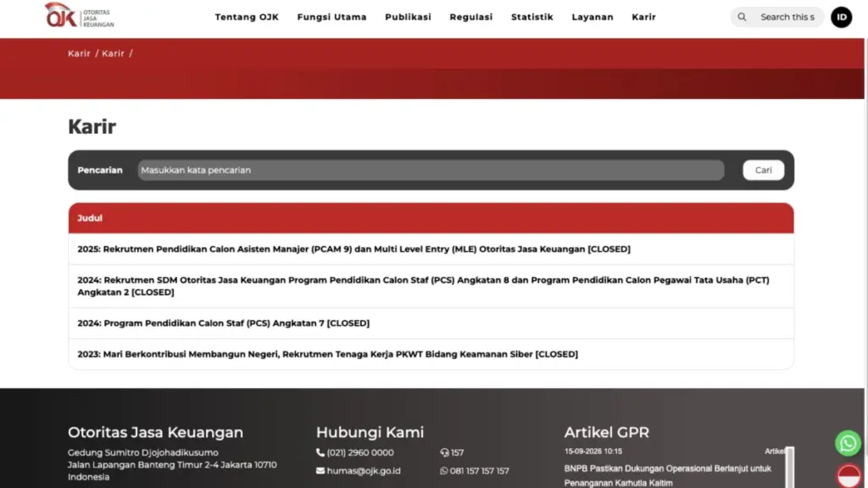Click the envelope icon beside humas@ojk.go.id
This screenshot has height=488, width=868.
(x=320, y=471)
